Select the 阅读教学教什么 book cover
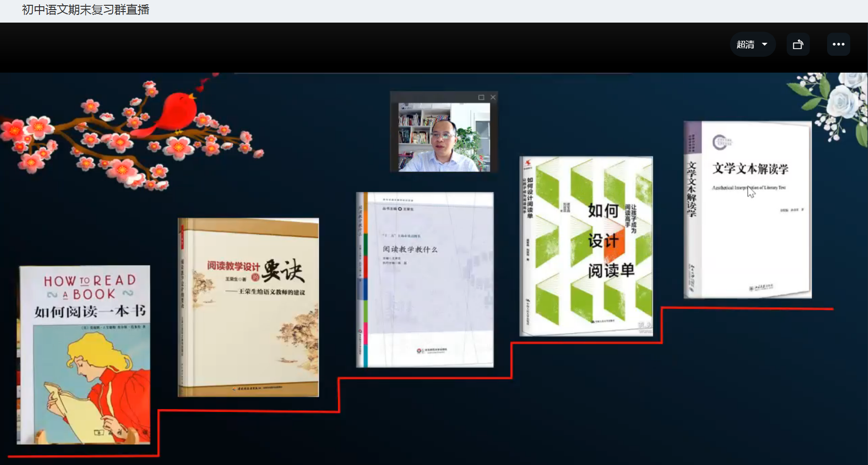Screen dimensions: 868x465 (x=425, y=280)
